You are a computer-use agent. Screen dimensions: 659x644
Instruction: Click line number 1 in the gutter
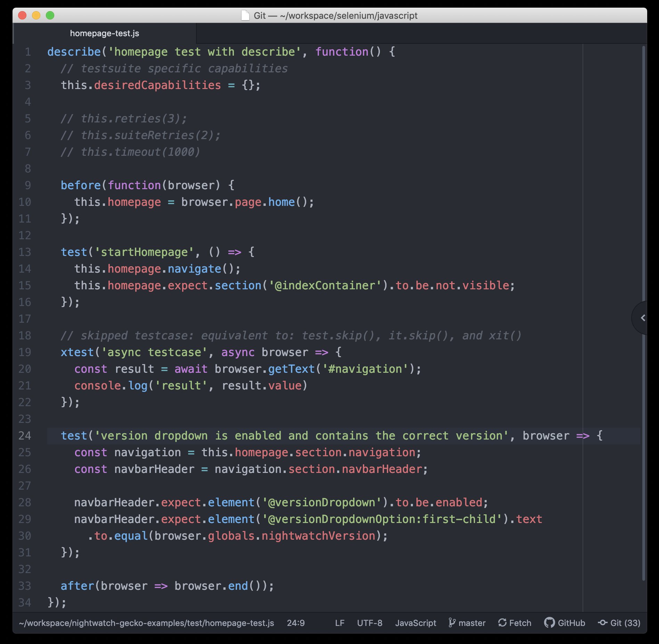click(28, 52)
